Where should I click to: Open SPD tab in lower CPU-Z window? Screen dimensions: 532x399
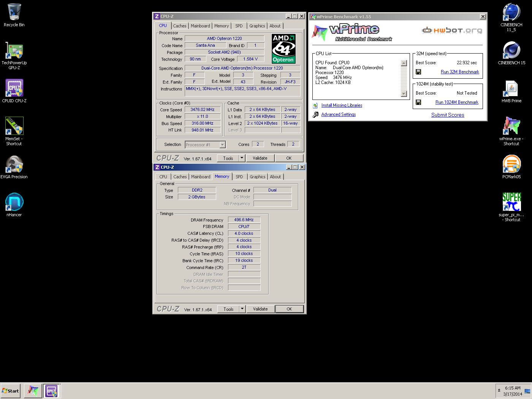pos(239,177)
